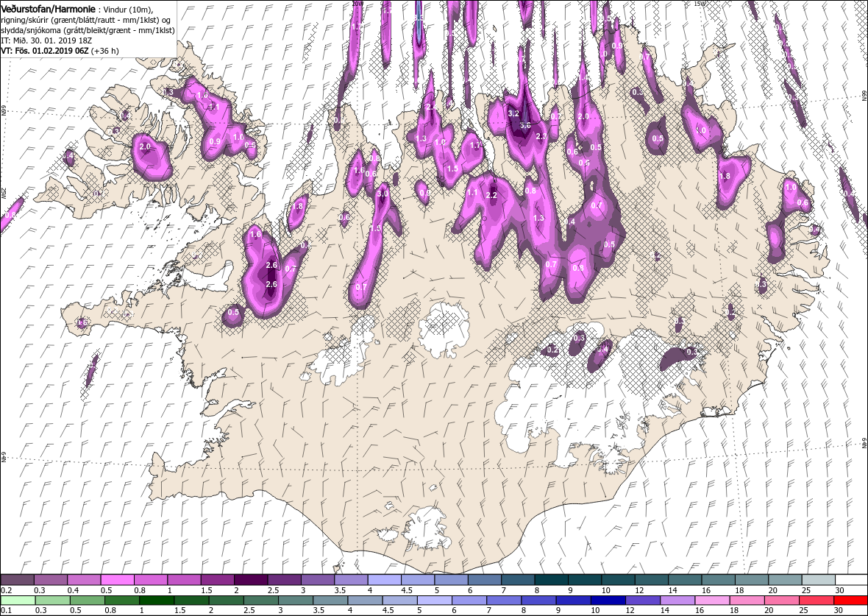Image resolution: width=868 pixels, height=616 pixels.
Task: Click the 30 label in the lower legend row
Action: click(x=838, y=610)
